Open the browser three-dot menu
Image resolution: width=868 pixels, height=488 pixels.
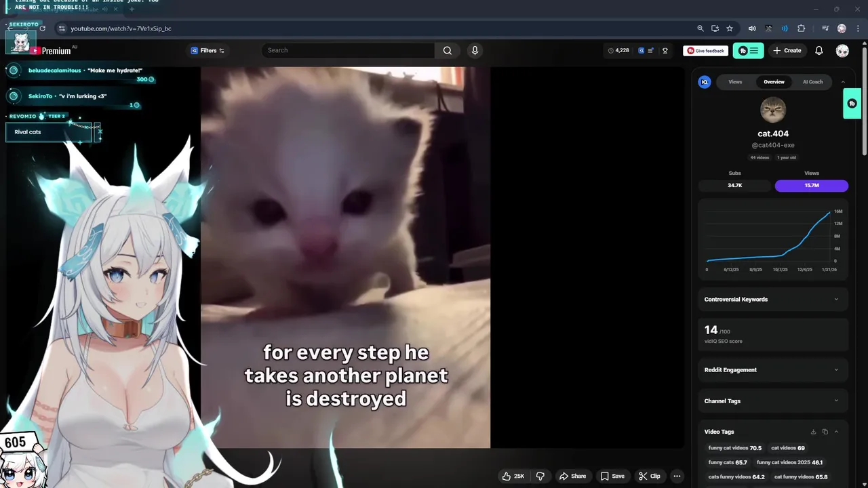pyautogui.click(x=858, y=28)
